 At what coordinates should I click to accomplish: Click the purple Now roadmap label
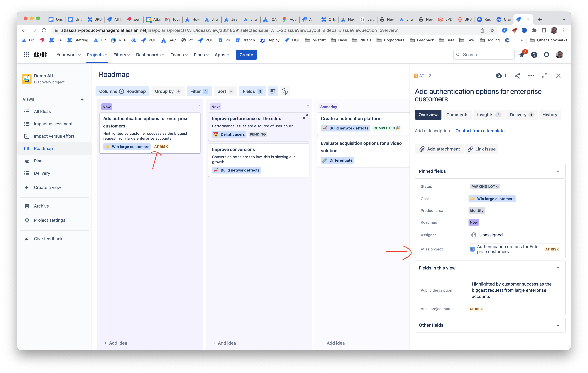[473, 222]
